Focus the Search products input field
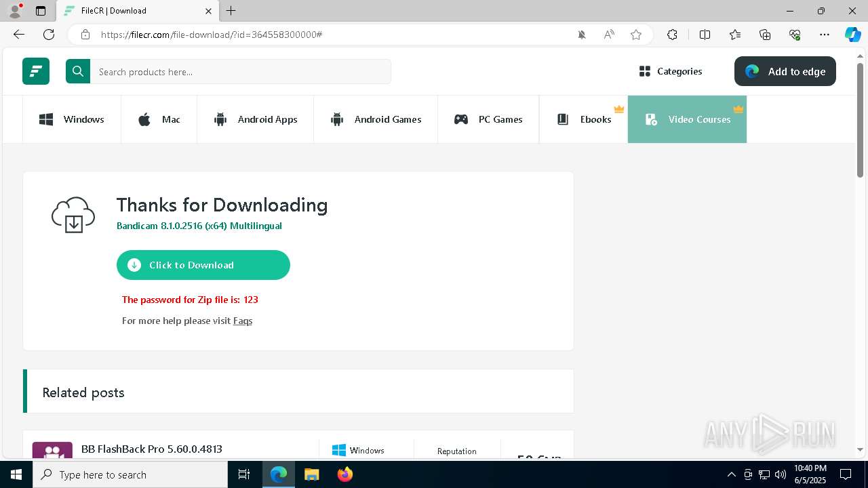Image resolution: width=868 pixels, height=488 pixels. pyautogui.click(x=241, y=71)
